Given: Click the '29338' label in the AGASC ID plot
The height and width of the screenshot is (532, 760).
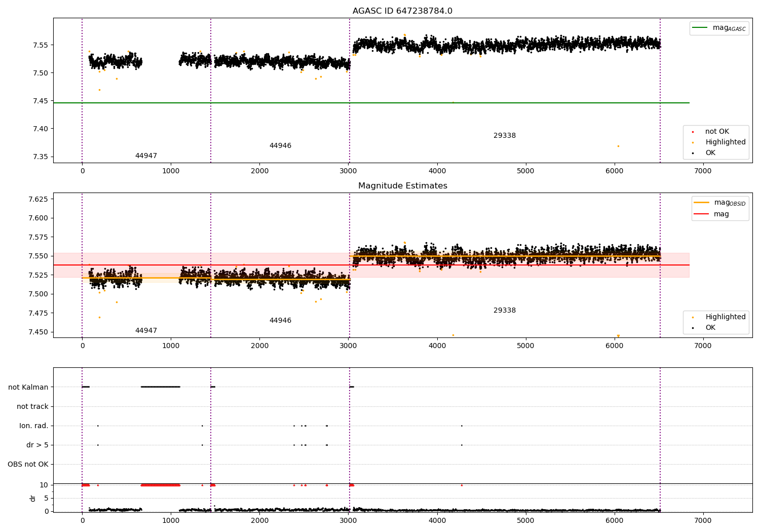Looking at the screenshot, I should tap(505, 136).
